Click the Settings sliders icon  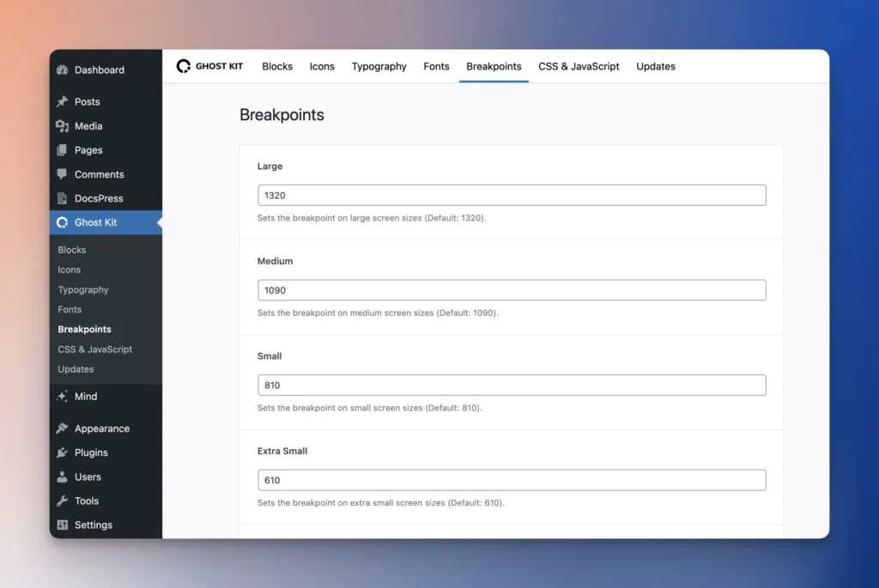click(62, 525)
